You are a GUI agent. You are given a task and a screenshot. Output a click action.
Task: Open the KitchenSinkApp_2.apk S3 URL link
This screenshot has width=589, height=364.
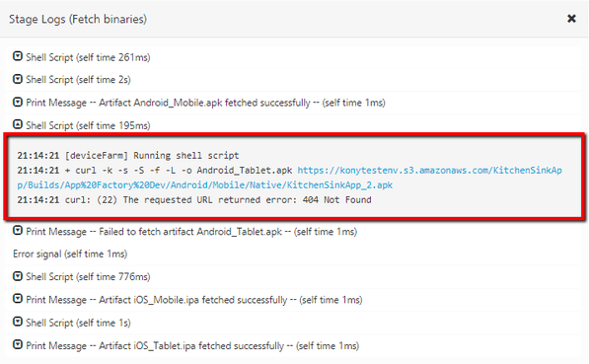289,178
